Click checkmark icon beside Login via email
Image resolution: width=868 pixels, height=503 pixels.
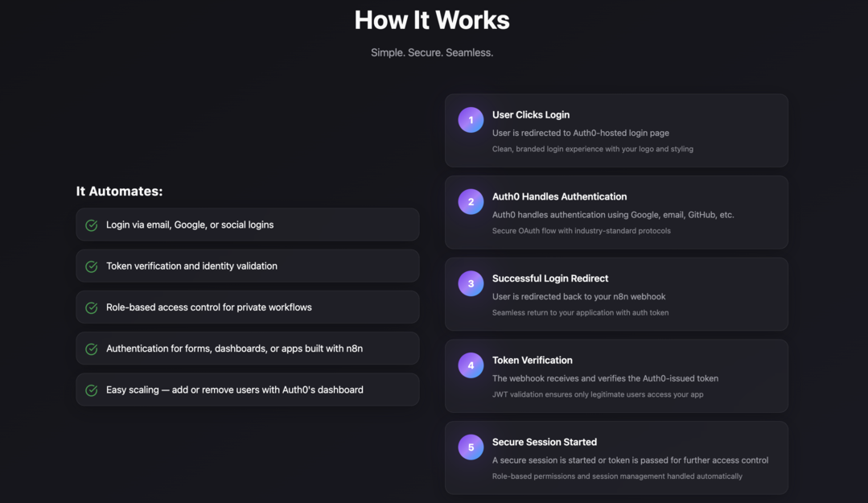[x=92, y=225]
